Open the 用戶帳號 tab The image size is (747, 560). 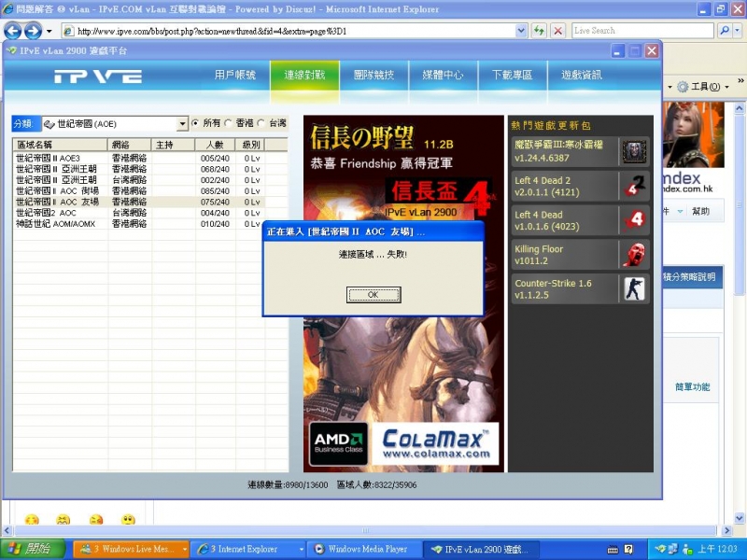(x=235, y=75)
